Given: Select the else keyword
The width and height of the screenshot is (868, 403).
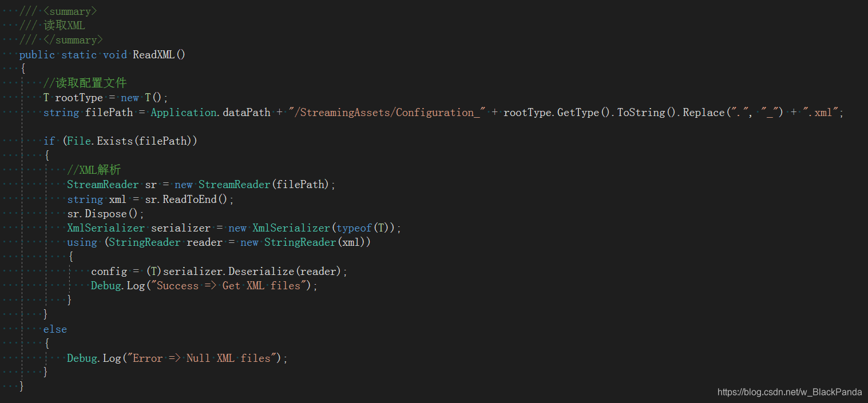Looking at the screenshot, I should (55, 329).
